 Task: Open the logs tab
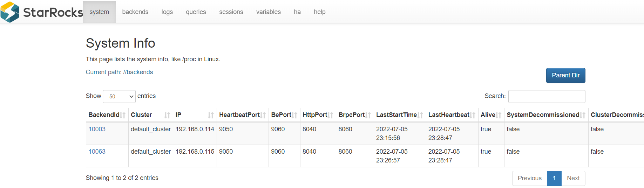point(167,12)
